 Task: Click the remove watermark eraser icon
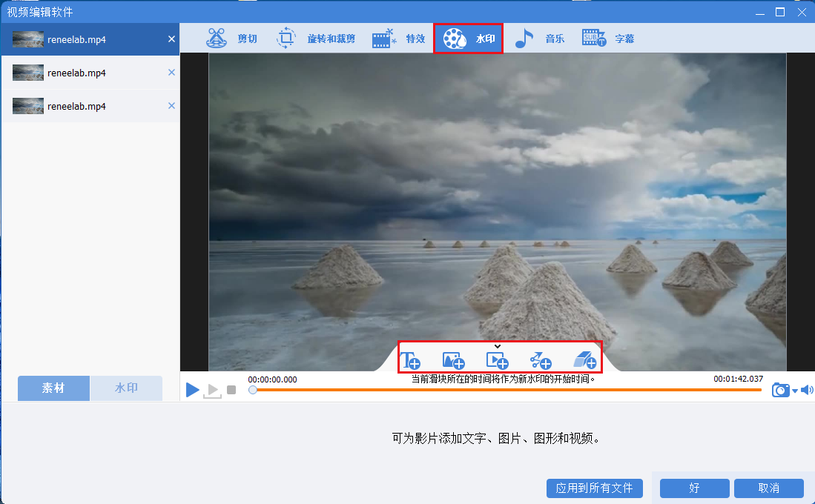585,359
